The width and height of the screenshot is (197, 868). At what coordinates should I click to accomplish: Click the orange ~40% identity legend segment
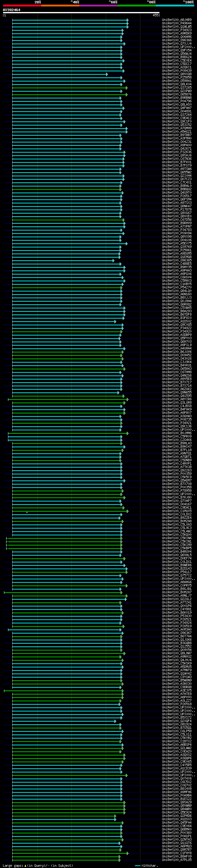[60, 6]
